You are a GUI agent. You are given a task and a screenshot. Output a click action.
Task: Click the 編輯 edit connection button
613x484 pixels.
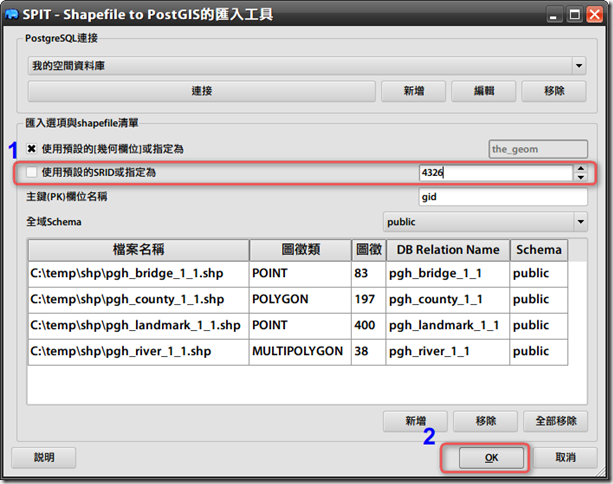tap(484, 91)
